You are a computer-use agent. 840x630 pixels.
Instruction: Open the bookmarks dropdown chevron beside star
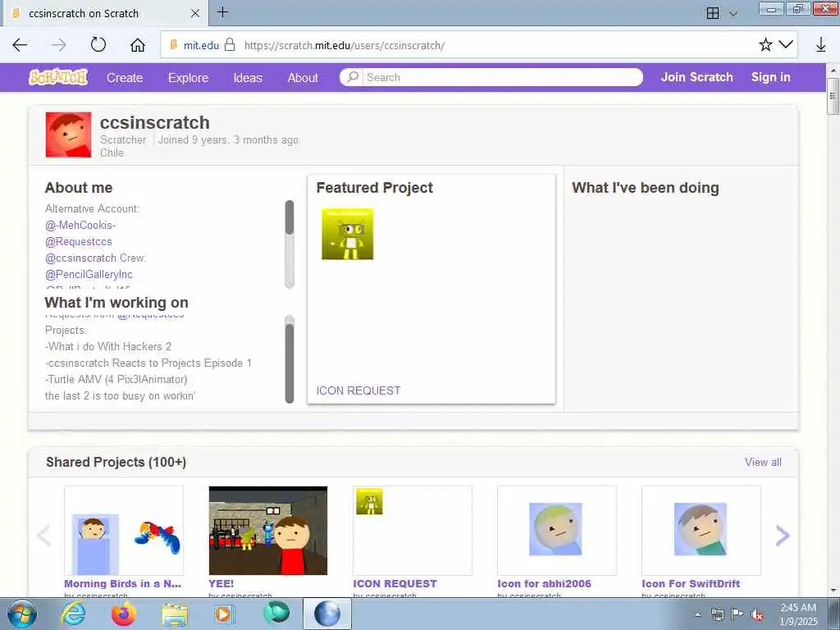[786, 44]
